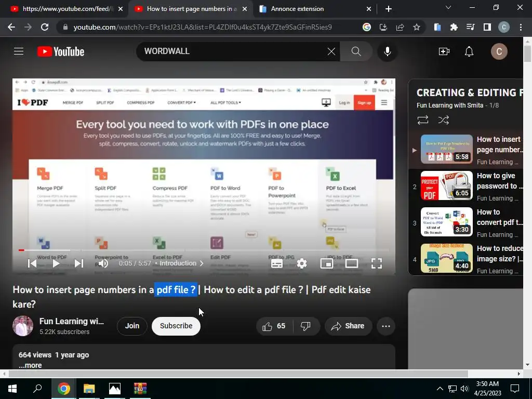This screenshot has height=399, width=532.
Task: Open the Chrome extensions puzzle icon
Action: click(454, 27)
